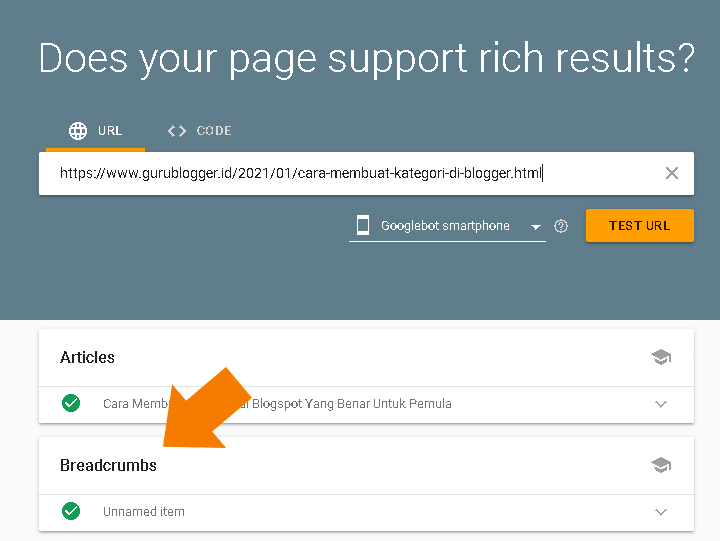The height and width of the screenshot is (541, 720).
Task: Select the Unnamed item row text
Action: (144, 511)
